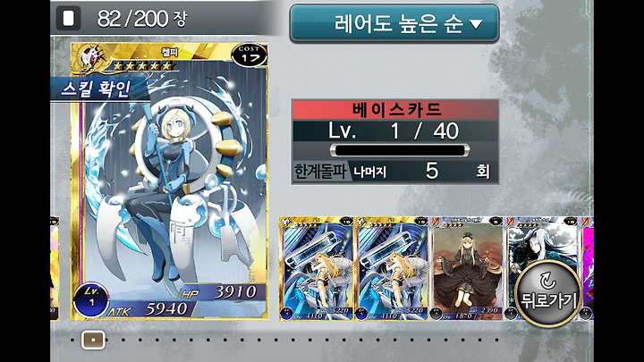Viewport: 644px width, 362px height.
Task: Jump to the last page dot in the indicator row
Action: 497,340
